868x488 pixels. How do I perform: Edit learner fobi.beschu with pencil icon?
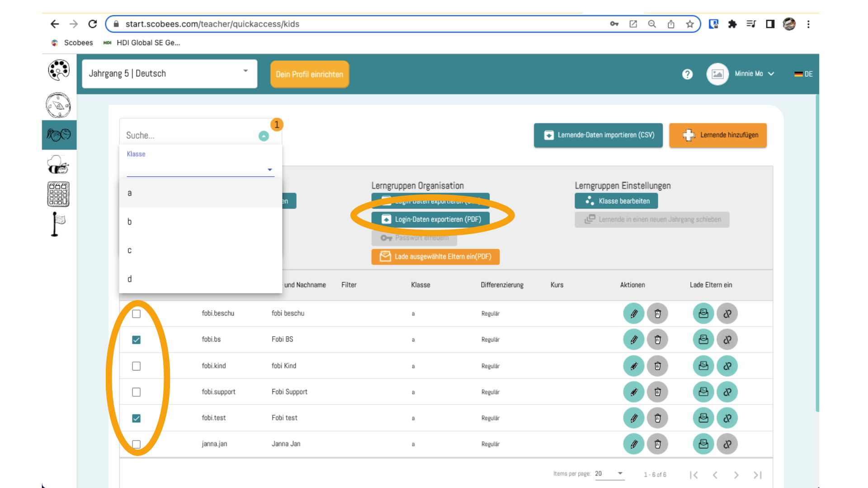[x=634, y=314]
